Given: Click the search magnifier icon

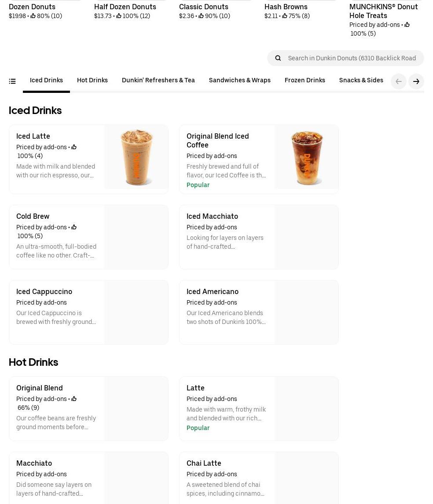Looking at the screenshot, I should tap(278, 58).
